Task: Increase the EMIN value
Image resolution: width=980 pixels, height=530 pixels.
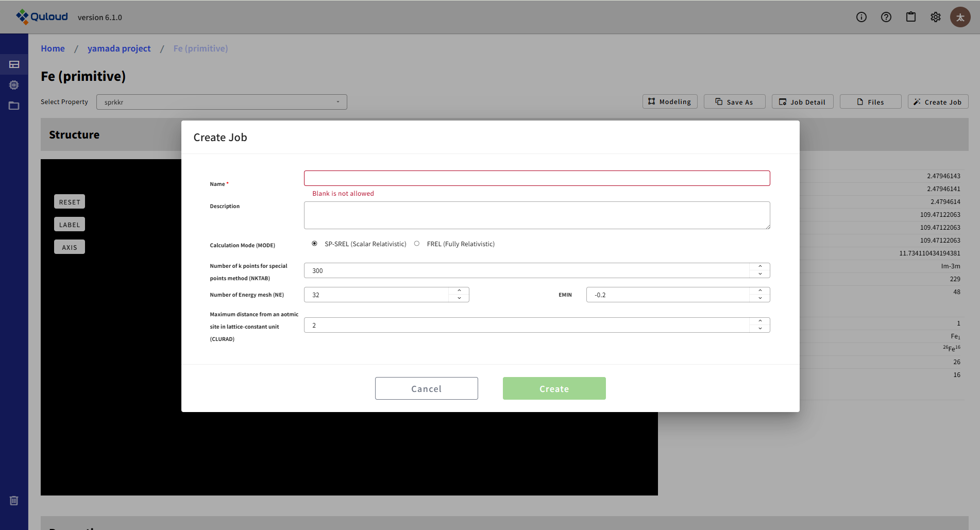Action: coord(760,291)
